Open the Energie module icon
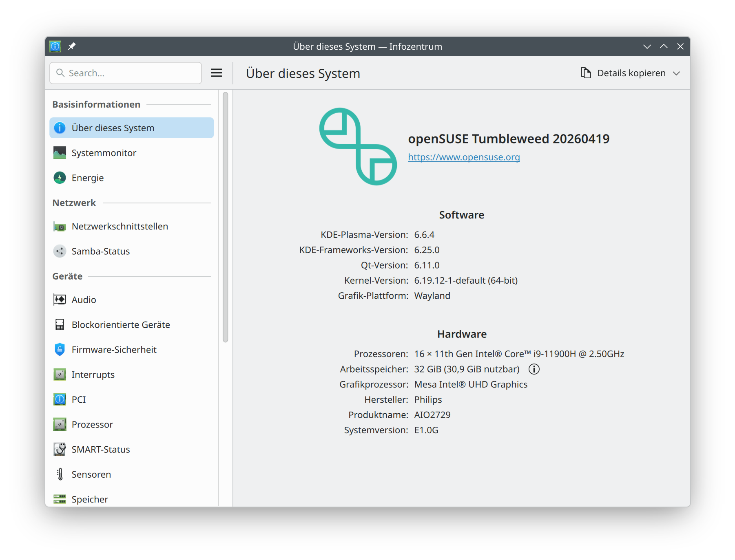Image resolution: width=735 pixels, height=560 pixels. (x=60, y=178)
